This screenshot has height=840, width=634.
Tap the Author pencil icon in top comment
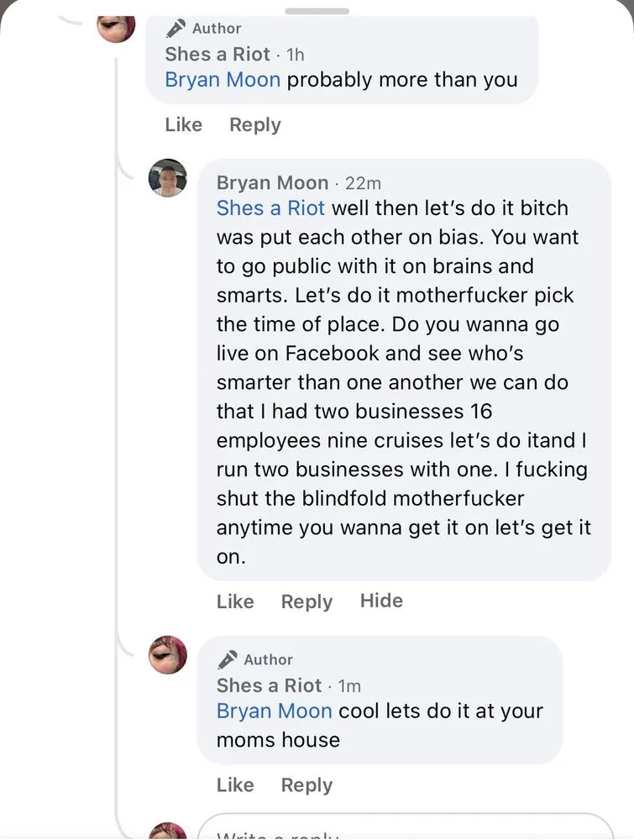point(176,29)
